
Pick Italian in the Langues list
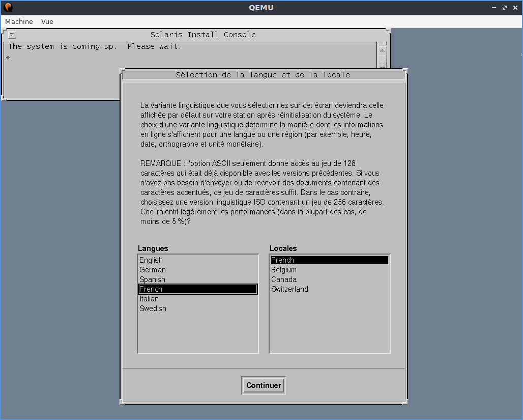[198, 299]
